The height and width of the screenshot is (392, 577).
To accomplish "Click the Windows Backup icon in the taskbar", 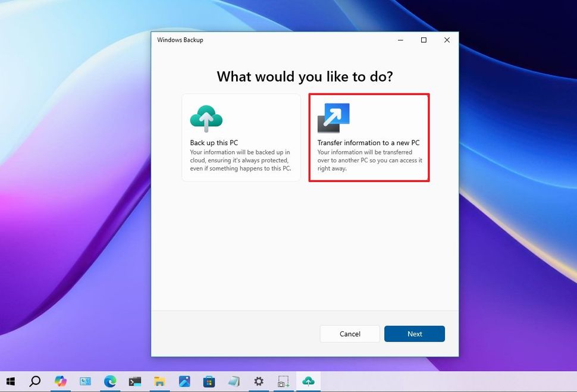I will point(308,381).
